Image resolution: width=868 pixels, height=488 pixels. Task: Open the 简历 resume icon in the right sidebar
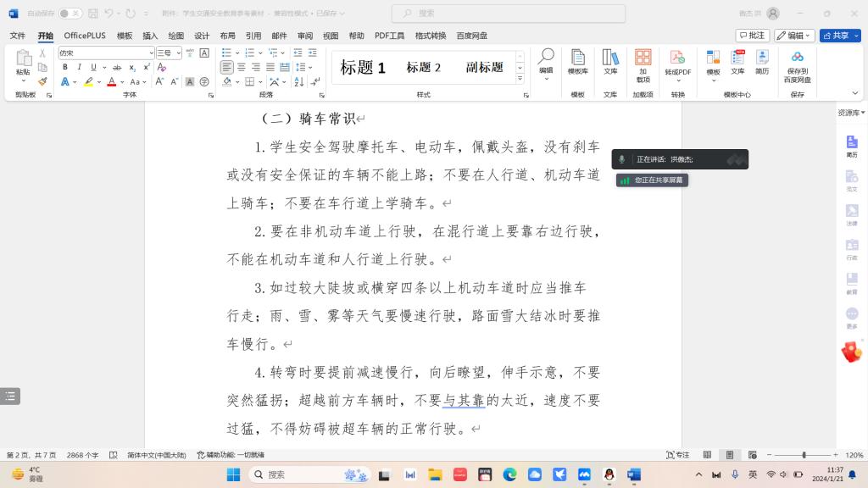point(851,146)
